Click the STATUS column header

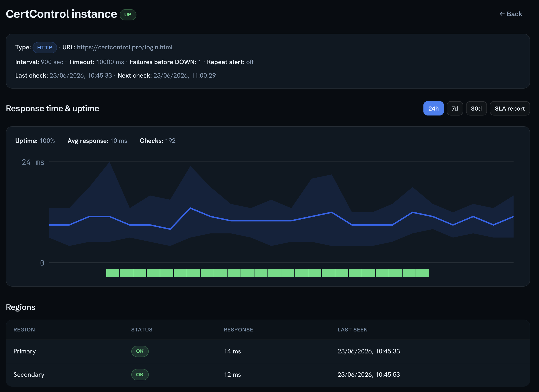[x=142, y=329]
